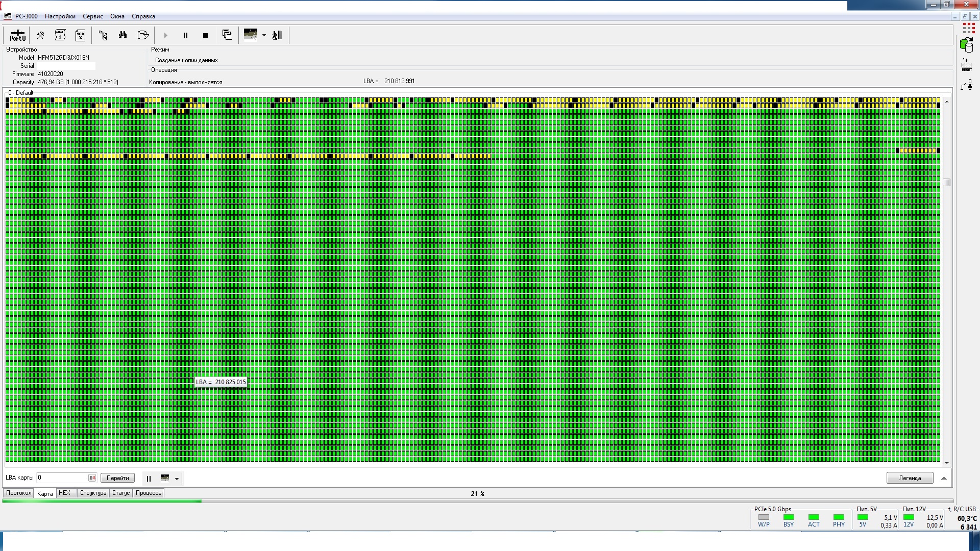Click the tree structure toolbar icon
This screenshot has height=551, width=980.
(103, 35)
